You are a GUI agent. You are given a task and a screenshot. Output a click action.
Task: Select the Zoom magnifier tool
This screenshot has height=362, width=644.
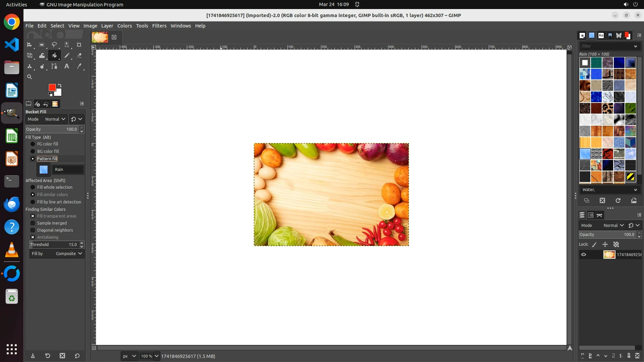(x=30, y=77)
